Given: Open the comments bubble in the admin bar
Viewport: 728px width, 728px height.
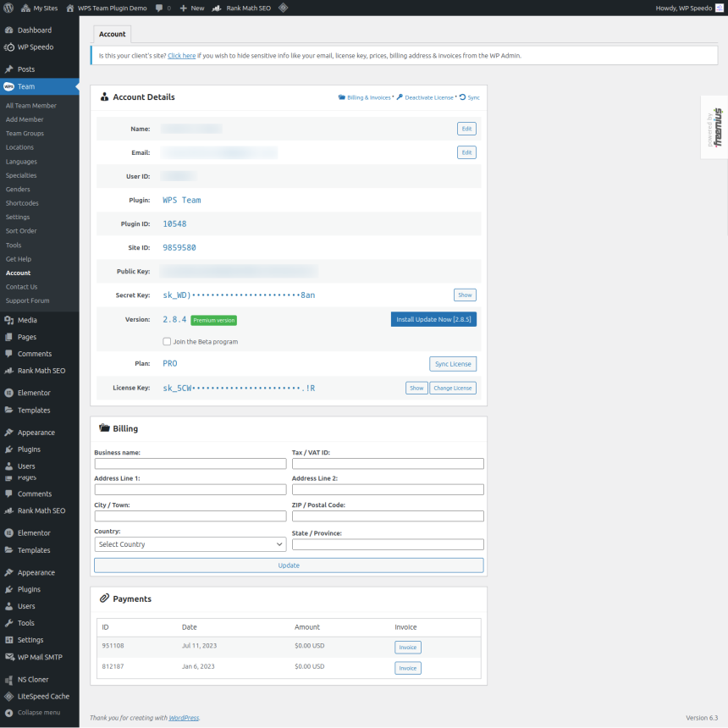Looking at the screenshot, I should point(160,8).
